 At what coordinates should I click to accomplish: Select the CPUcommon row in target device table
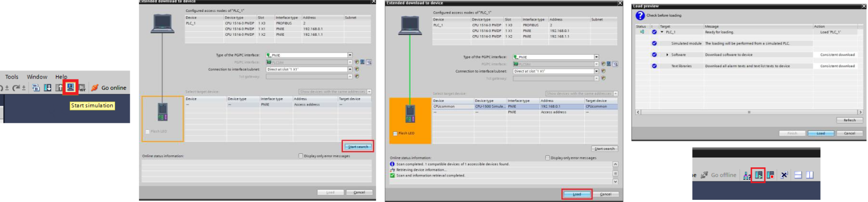525,107
